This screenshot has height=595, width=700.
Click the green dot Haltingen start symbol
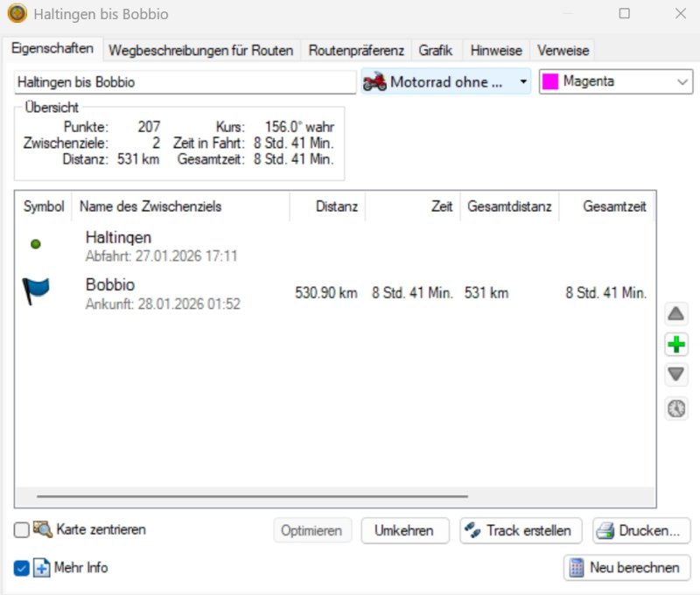pyautogui.click(x=36, y=244)
